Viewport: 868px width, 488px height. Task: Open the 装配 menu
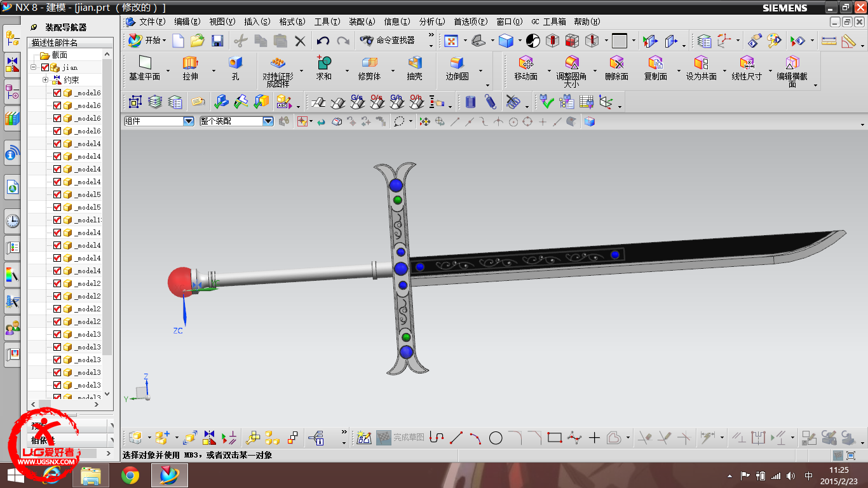tap(362, 22)
